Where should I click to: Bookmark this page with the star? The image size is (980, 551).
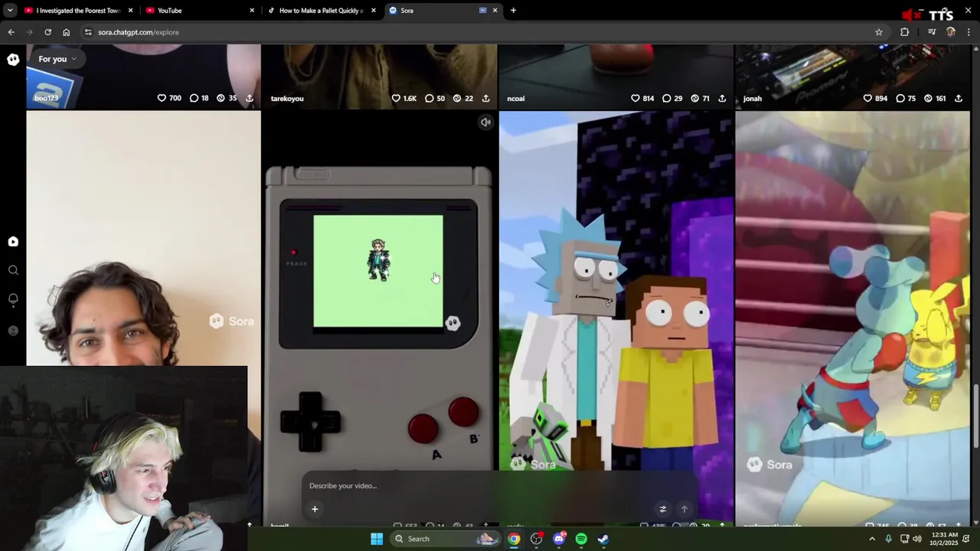(879, 32)
